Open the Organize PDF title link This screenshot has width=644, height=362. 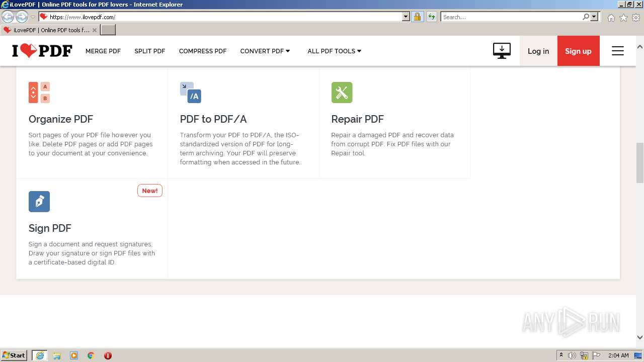click(x=61, y=119)
